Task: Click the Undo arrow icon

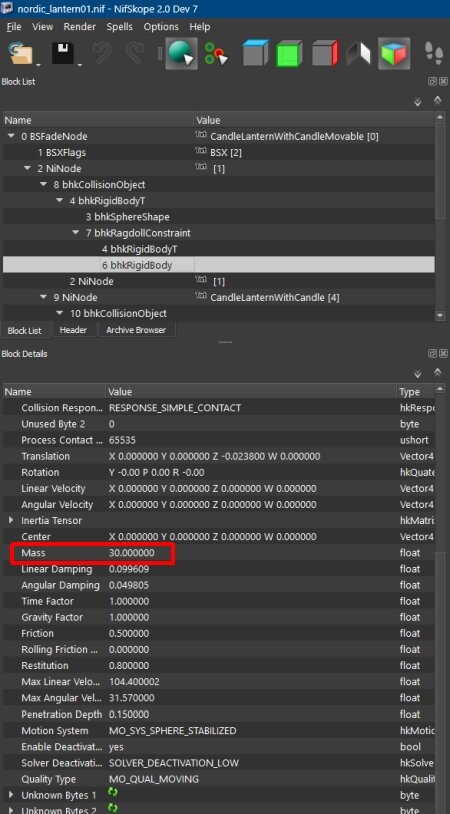Action: point(102,53)
